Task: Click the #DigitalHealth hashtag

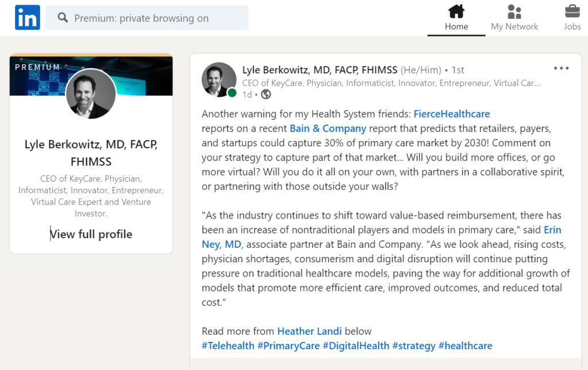Action: click(x=355, y=345)
